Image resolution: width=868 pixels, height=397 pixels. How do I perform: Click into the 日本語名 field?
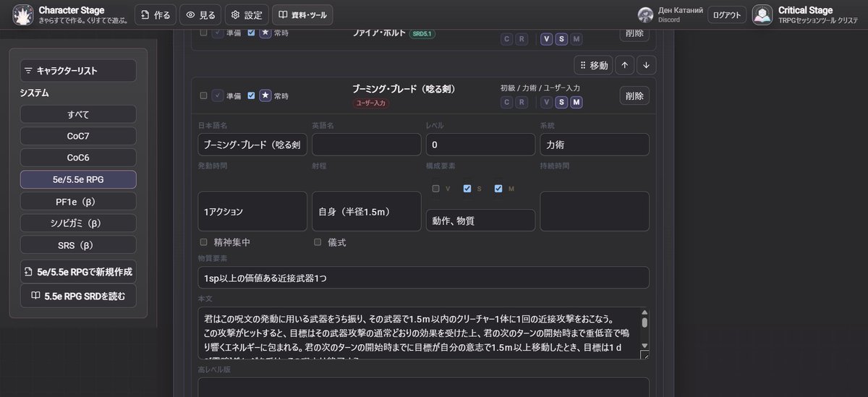pos(252,145)
